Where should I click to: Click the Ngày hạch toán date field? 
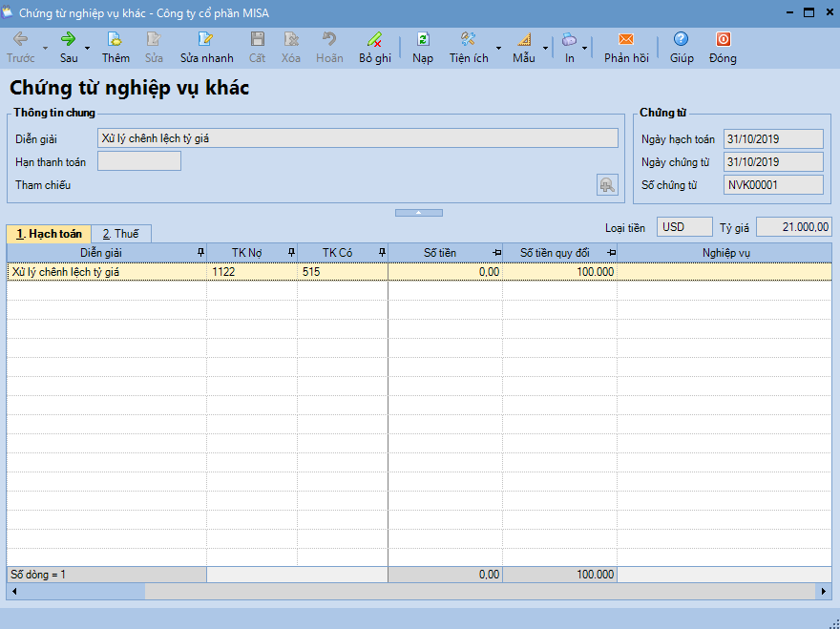coord(773,138)
